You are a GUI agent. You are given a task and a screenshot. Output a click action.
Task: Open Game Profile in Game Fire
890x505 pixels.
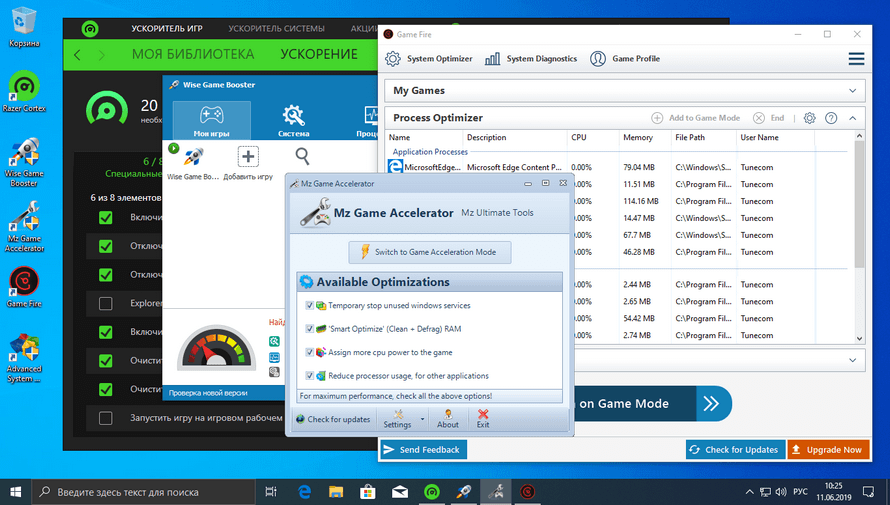coord(625,58)
